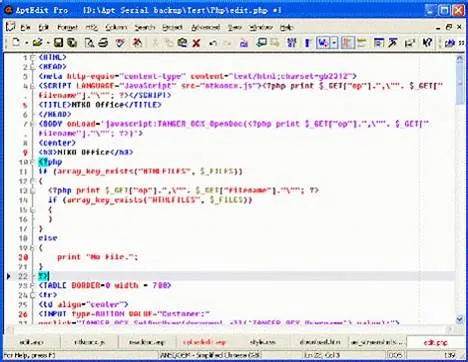Click the blue column-bars icon left of W
The width and height of the screenshot is (468, 362).
pos(292,43)
